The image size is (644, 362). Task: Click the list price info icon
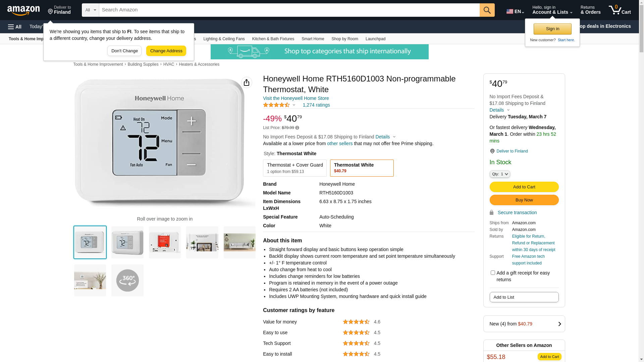click(297, 128)
